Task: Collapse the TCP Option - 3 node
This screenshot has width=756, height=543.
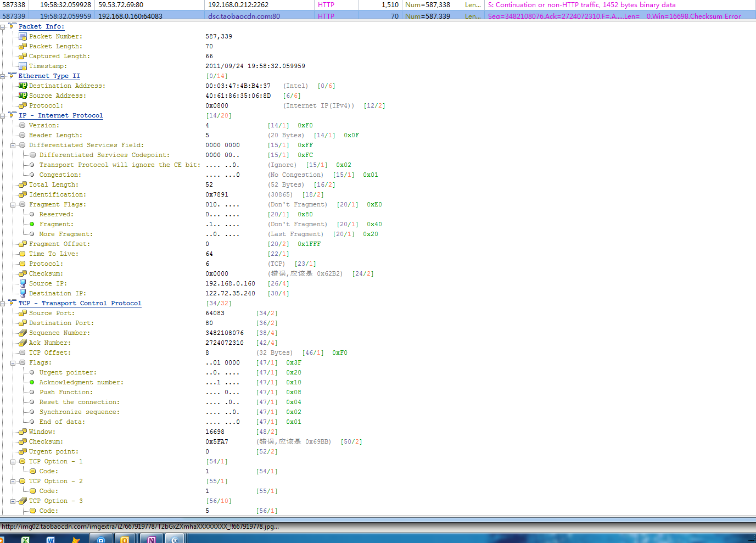Action: (x=13, y=501)
